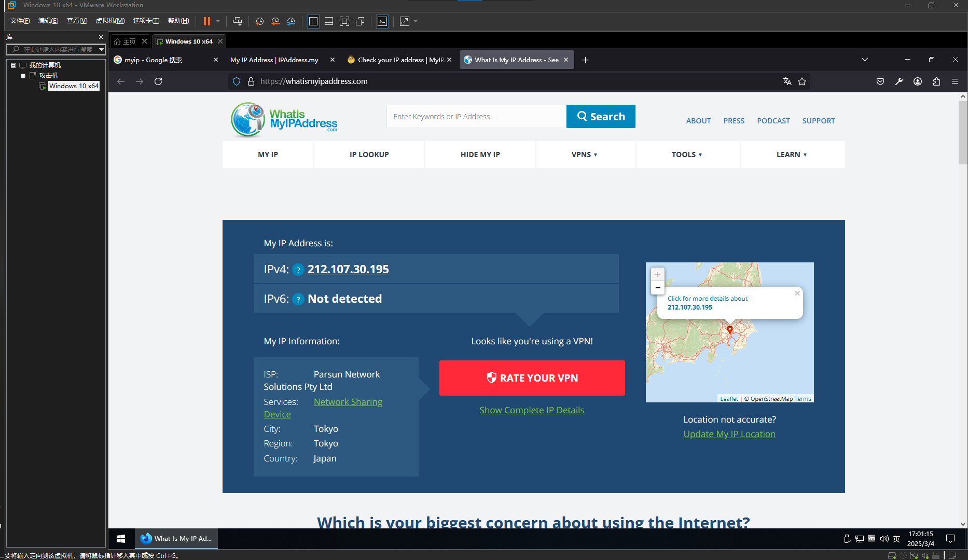Screen dimensions: 968x560
Task: Open the library search dropdown arrow
Action: click(x=102, y=49)
